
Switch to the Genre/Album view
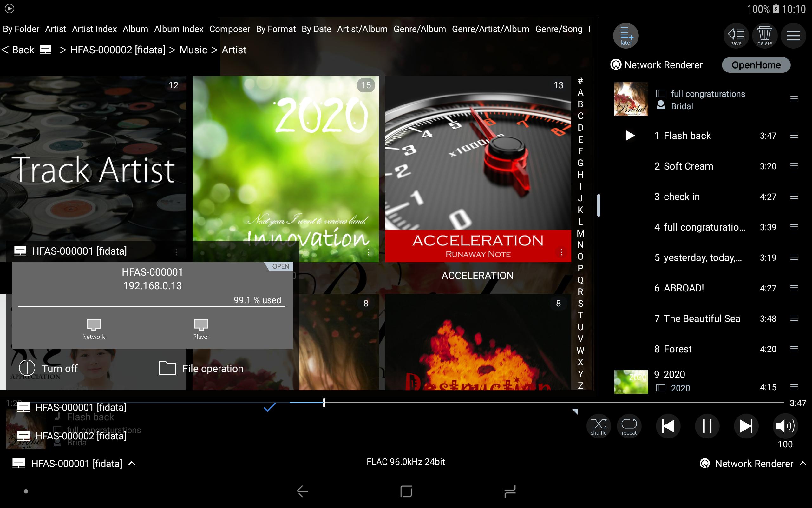tap(420, 29)
